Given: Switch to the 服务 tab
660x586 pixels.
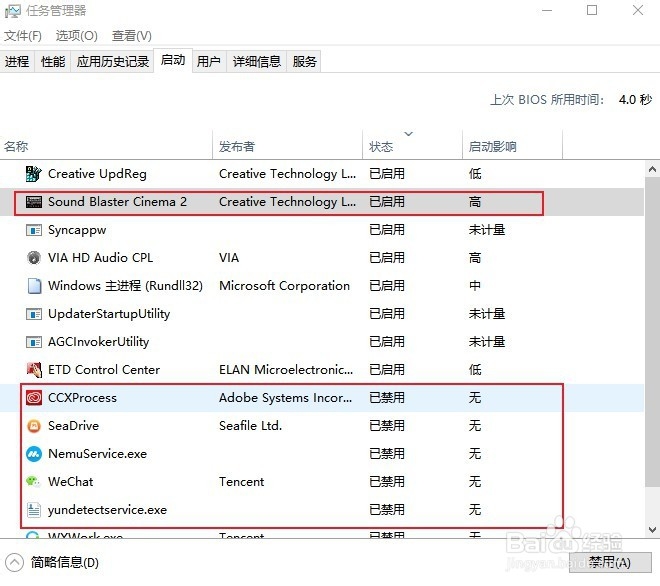Looking at the screenshot, I should point(304,61).
